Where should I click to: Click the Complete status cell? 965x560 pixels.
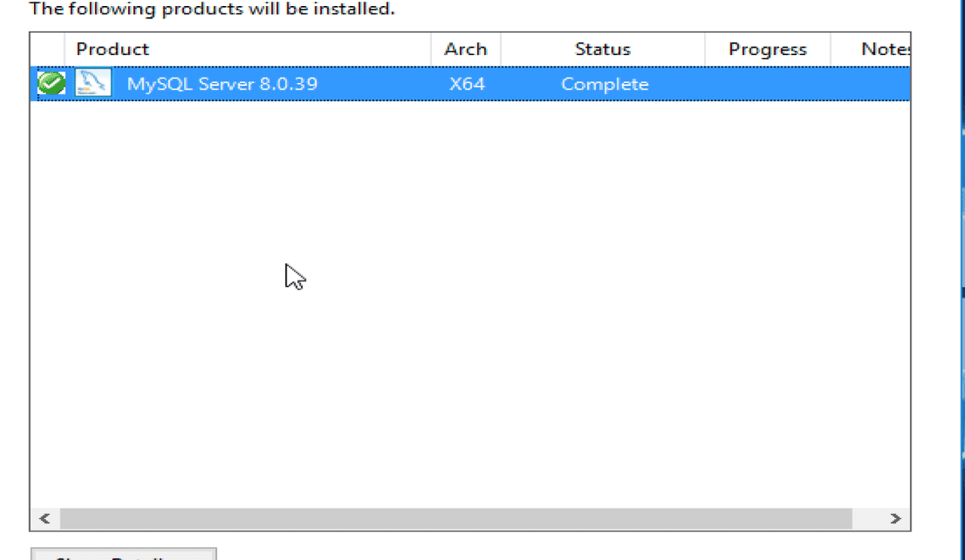[604, 84]
